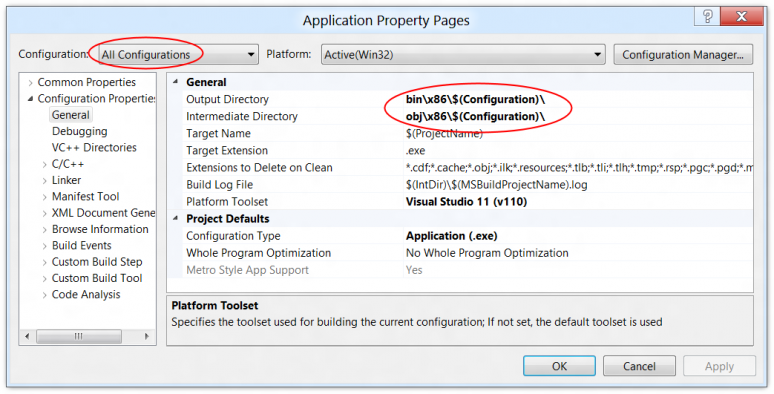The image size is (774, 394).
Task: Click the Output Directory value field
Action: [578, 99]
